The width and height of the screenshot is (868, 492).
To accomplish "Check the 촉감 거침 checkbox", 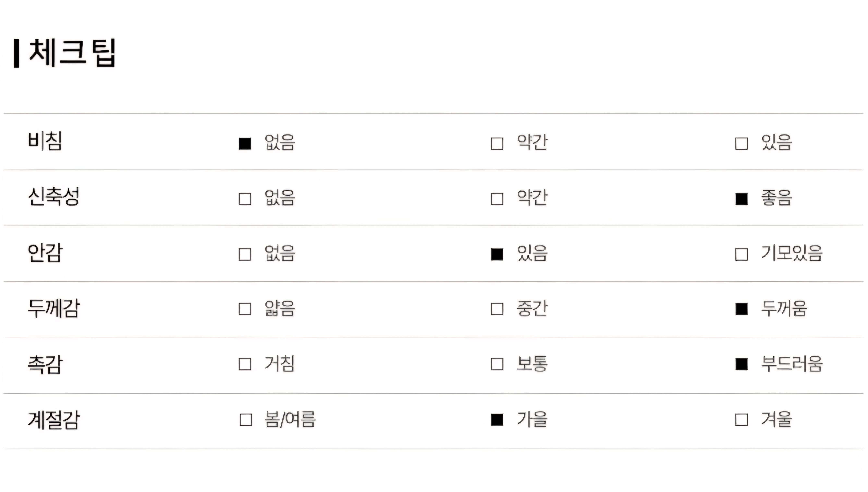I will tap(245, 364).
